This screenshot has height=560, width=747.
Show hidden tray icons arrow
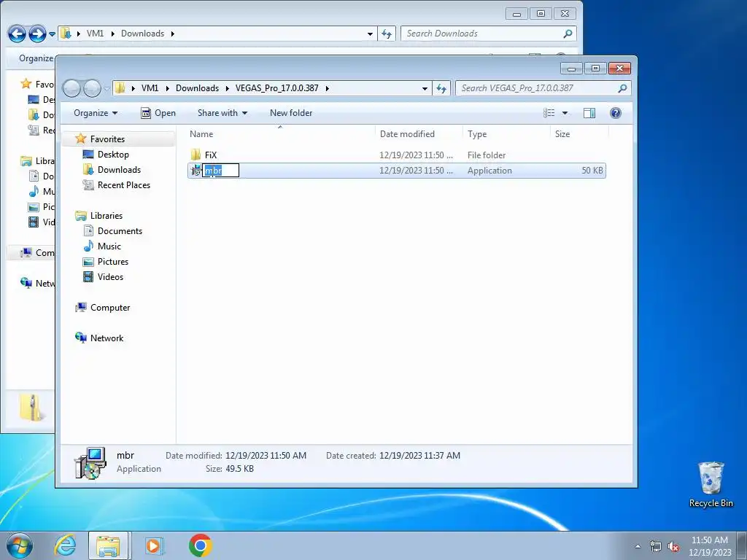(x=638, y=545)
